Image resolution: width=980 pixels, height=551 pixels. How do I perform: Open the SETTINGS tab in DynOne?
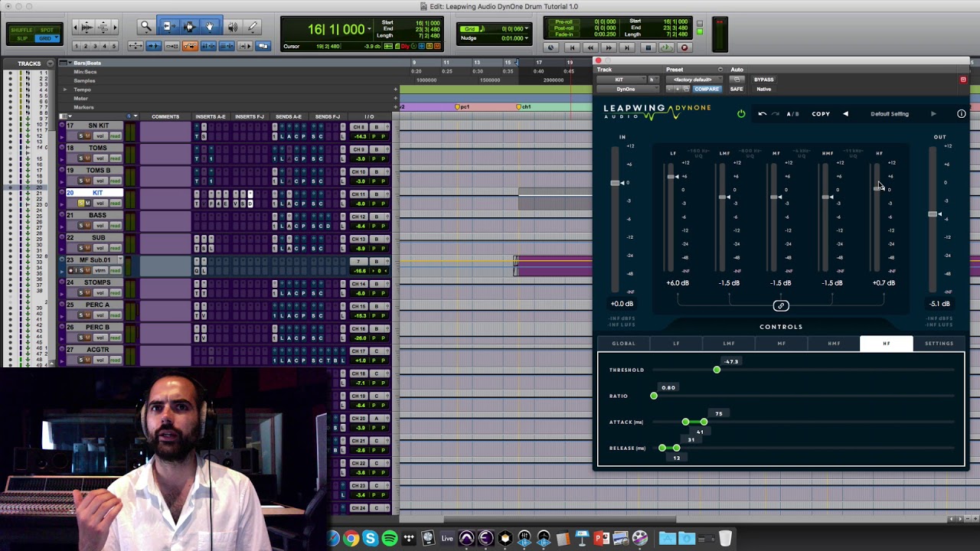939,344
